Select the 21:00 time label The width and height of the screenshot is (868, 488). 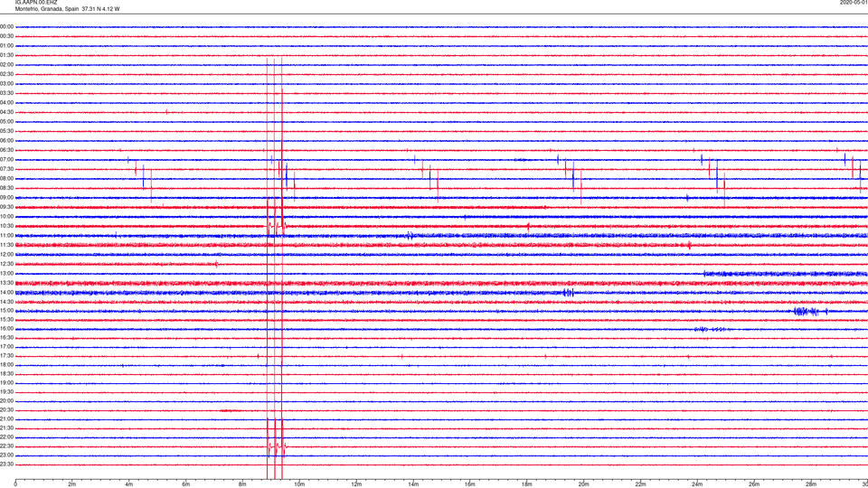pyautogui.click(x=6, y=419)
